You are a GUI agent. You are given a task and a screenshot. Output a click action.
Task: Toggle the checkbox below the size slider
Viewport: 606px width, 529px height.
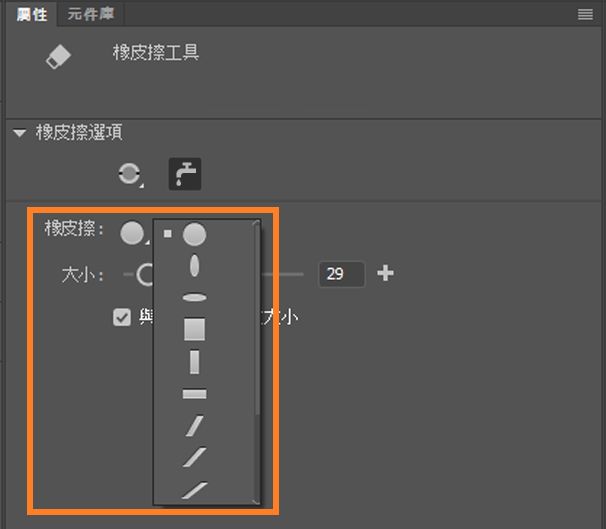[122, 318]
